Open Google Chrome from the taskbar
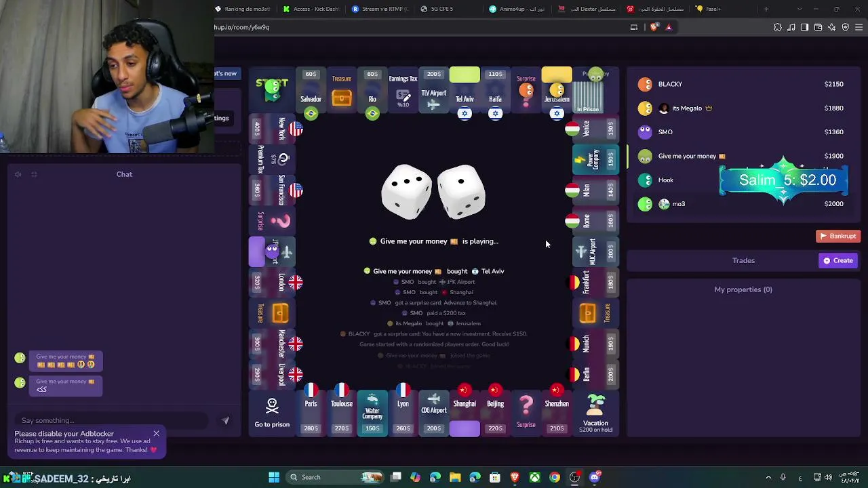 [555, 477]
